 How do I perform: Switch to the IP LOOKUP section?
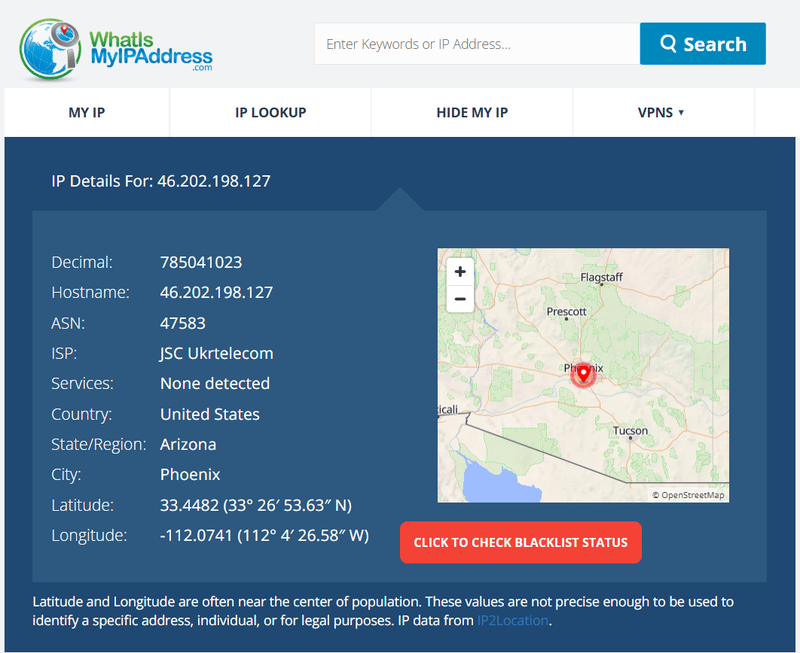tap(269, 112)
